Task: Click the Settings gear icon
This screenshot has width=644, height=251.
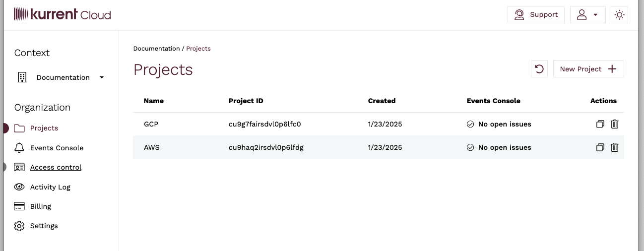Action: [19, 226]
